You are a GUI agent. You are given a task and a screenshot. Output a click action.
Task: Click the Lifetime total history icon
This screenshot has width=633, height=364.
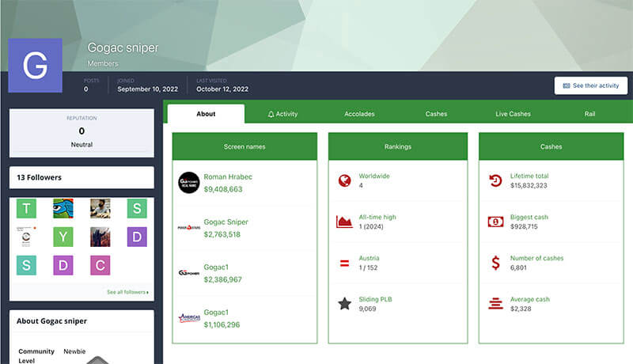tap(495, 180)
